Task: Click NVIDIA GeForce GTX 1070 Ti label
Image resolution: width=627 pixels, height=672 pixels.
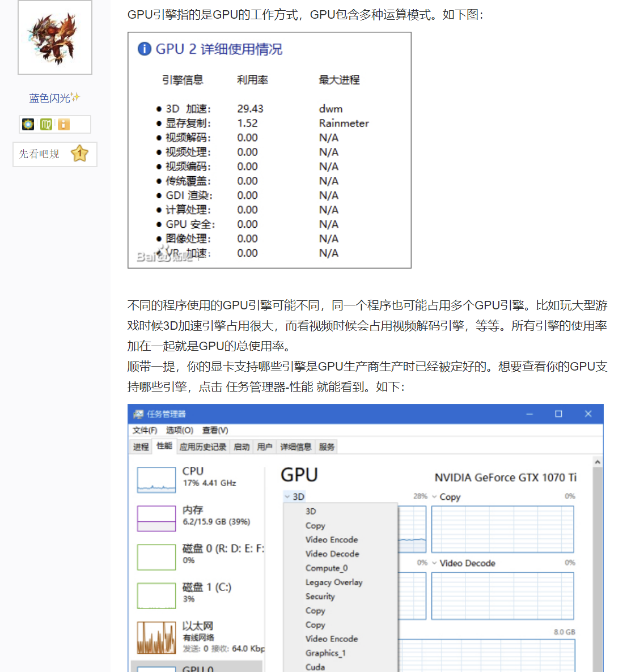Action: pos(506,478)
